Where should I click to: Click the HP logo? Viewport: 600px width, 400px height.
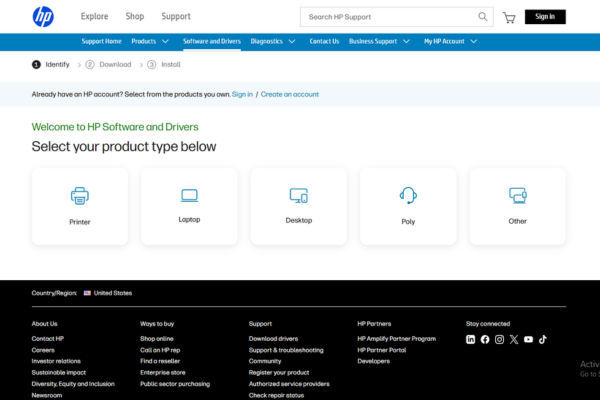tap(43, 17)
